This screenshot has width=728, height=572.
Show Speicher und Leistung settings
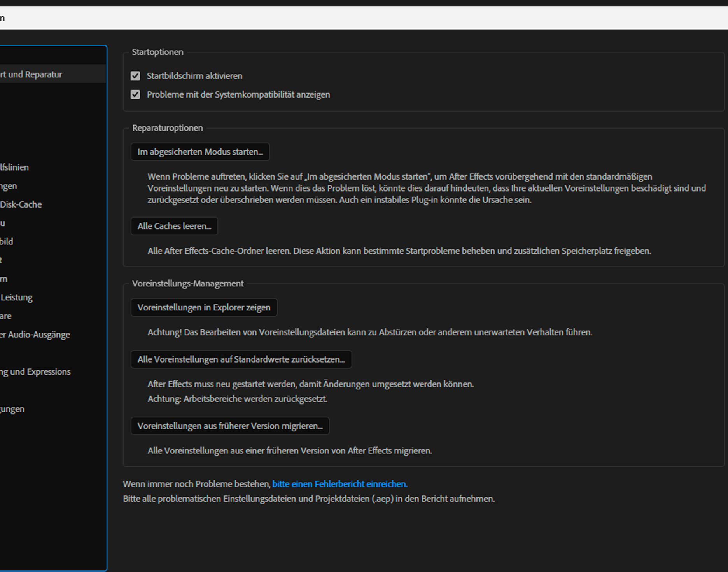[16, 297]
